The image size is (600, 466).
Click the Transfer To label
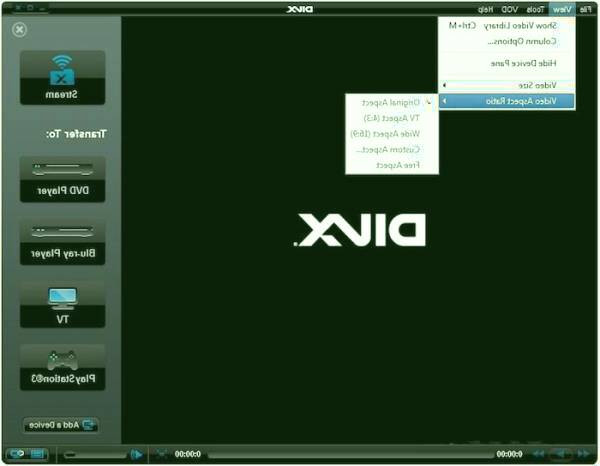pos(76,134)
